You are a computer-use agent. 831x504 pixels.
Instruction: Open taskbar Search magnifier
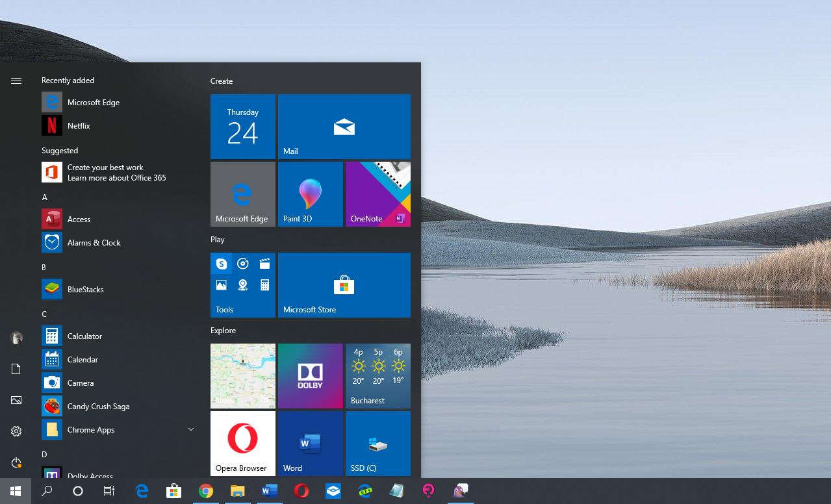coord(47,491)
